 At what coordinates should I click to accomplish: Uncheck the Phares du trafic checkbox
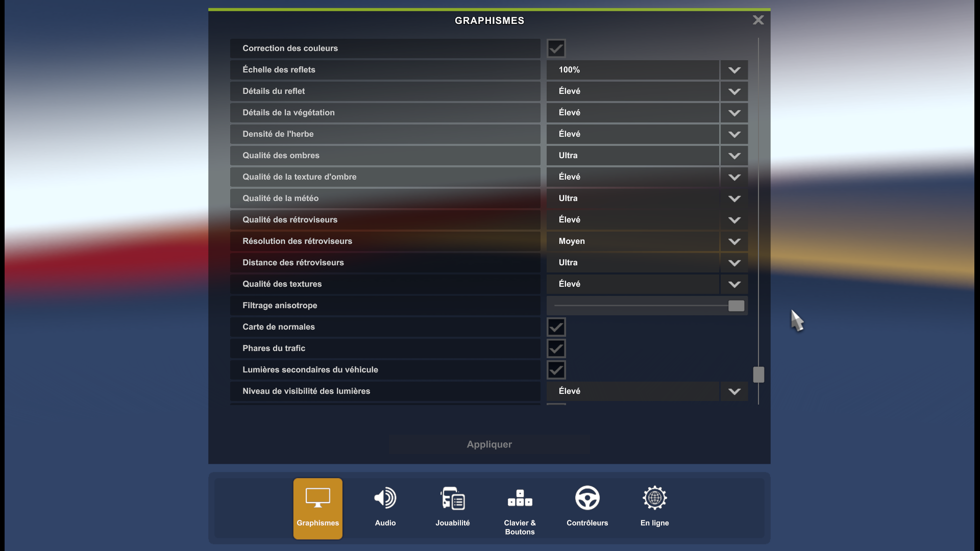pos(556,348)
